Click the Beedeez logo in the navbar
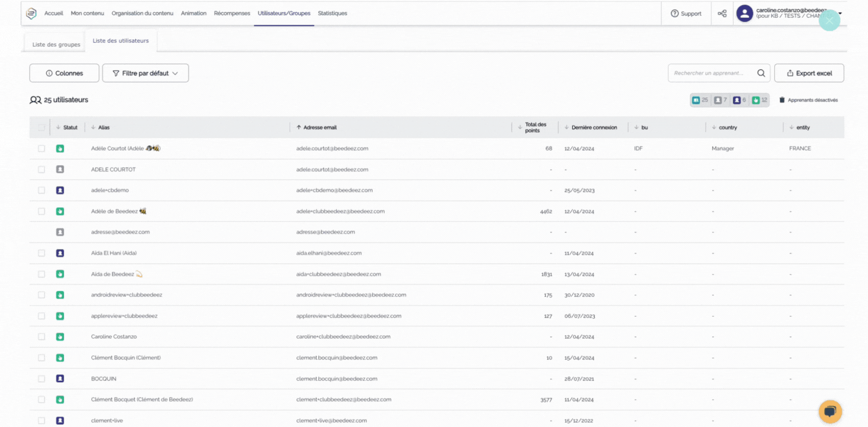The height and width of the screenshot is (427, 868). point(31,13)
